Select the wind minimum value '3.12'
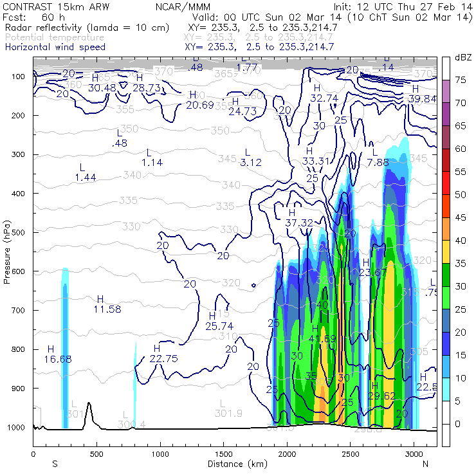476x476 pixels. tap(251, 163)
